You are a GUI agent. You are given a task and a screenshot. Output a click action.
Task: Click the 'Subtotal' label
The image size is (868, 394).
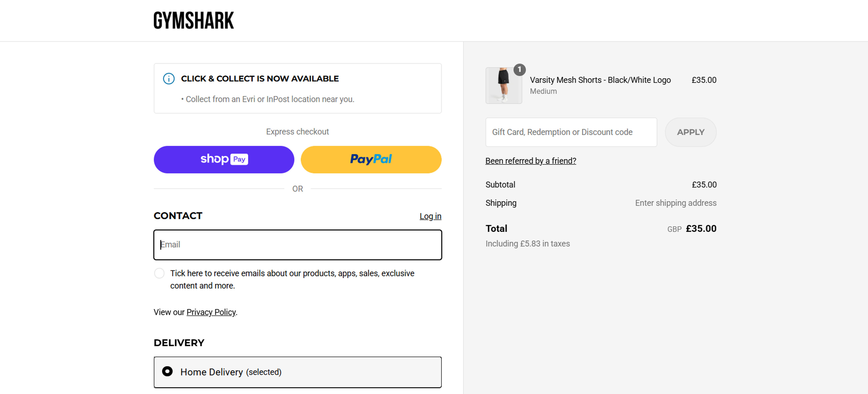click(500, 185)
